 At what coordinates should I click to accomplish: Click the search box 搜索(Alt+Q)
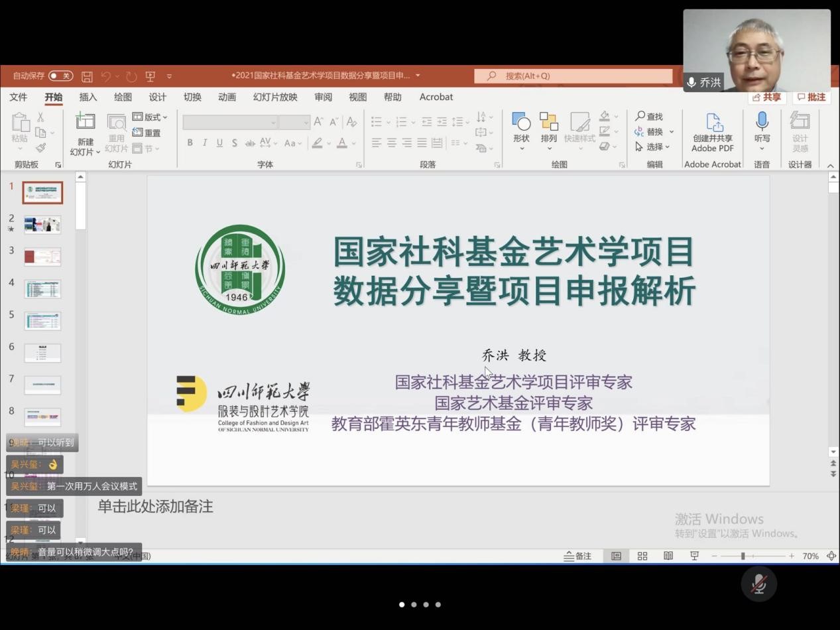[573, 76]
